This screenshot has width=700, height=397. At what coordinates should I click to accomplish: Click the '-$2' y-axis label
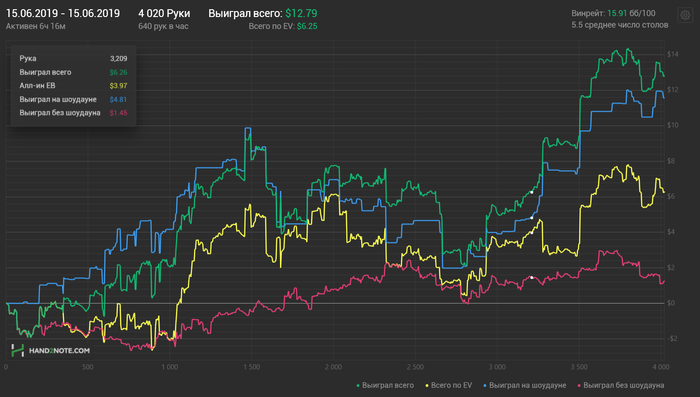672,338
